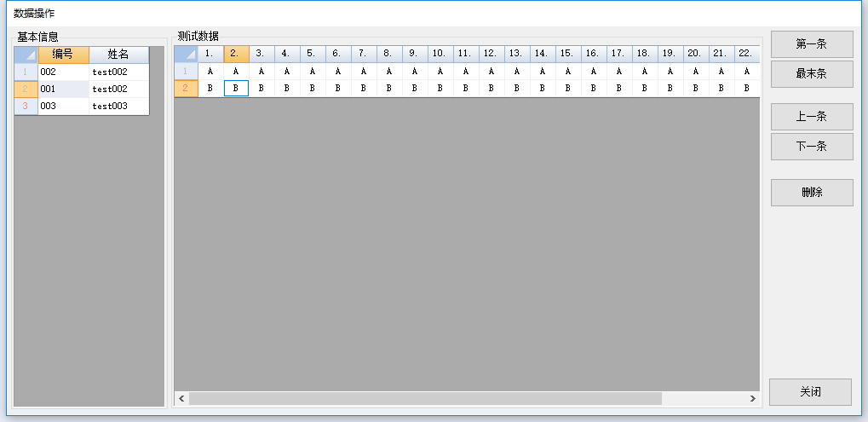Click column header 8. in 测试数据
The height and width of the screenshot is (422, 868).
tap(390, 55)
